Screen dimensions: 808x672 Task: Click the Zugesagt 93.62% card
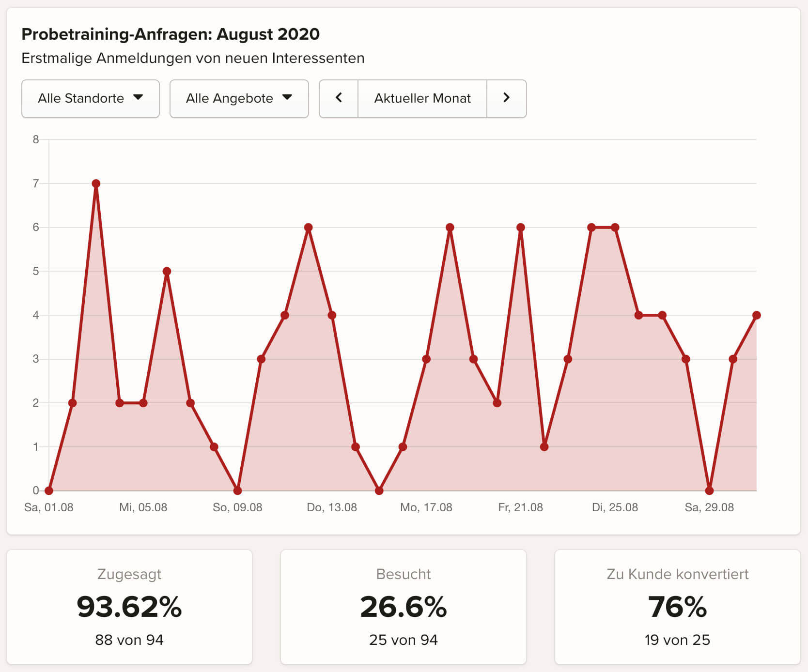(129, 607)
